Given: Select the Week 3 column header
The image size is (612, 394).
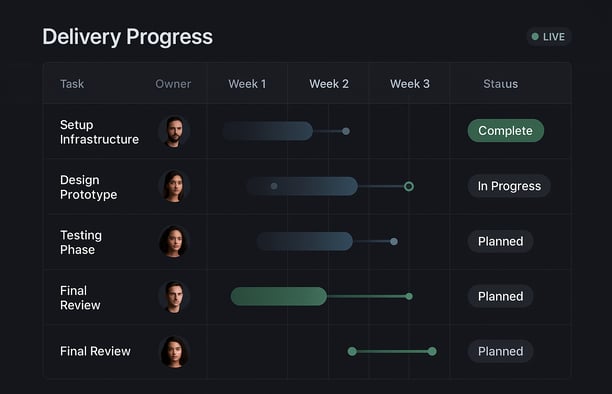Looking at the screenshot, I should (409, 84).
